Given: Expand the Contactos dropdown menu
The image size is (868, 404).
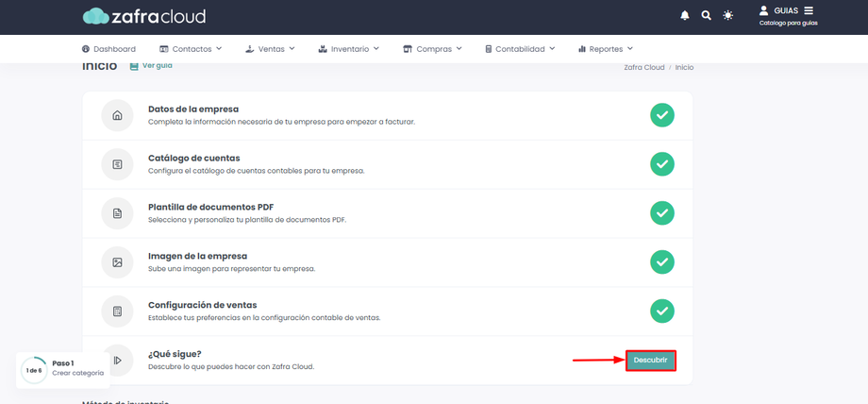Looking at the screenshot, I should (x=191, y=49).
